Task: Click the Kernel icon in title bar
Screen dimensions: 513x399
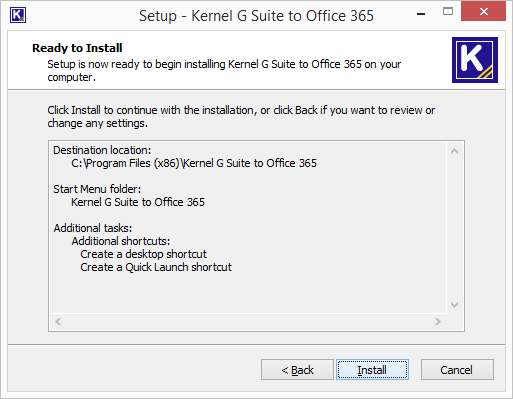Action: pyautogui.click(x=18, y=15)
